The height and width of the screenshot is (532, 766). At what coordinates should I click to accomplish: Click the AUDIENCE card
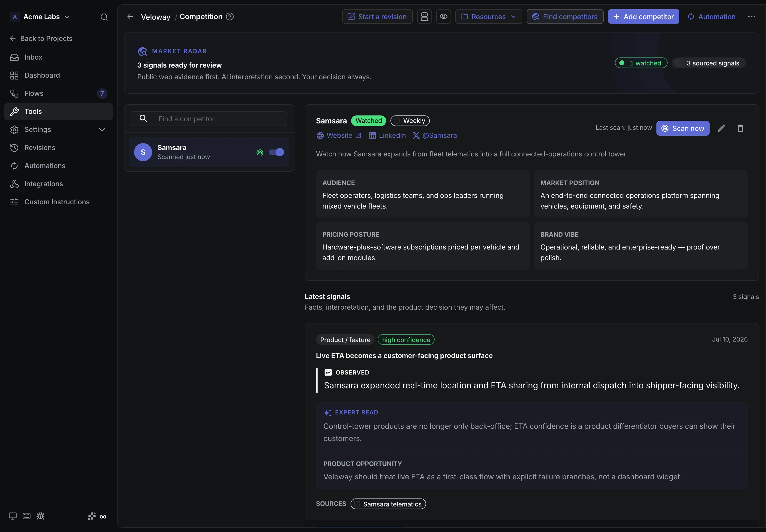point(423,194)
